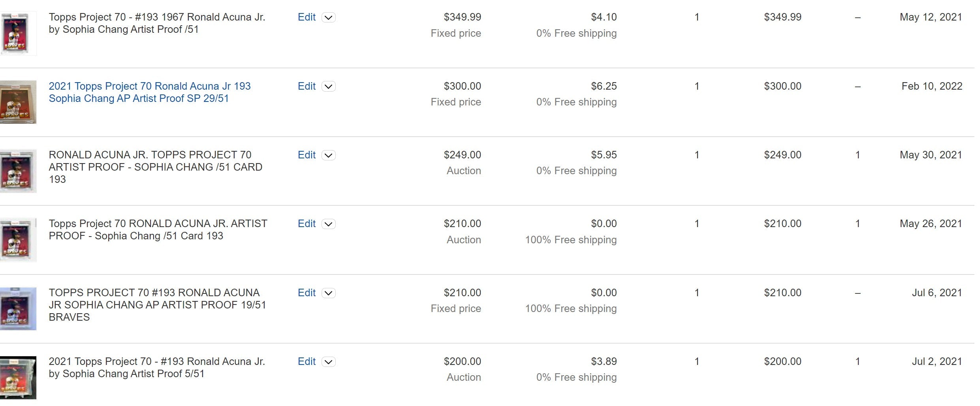The height and width of the screenshot is (406, 980).
Task: Expand actions dropdown for the $300.00 listing
Action: click(x=329, y=86)
